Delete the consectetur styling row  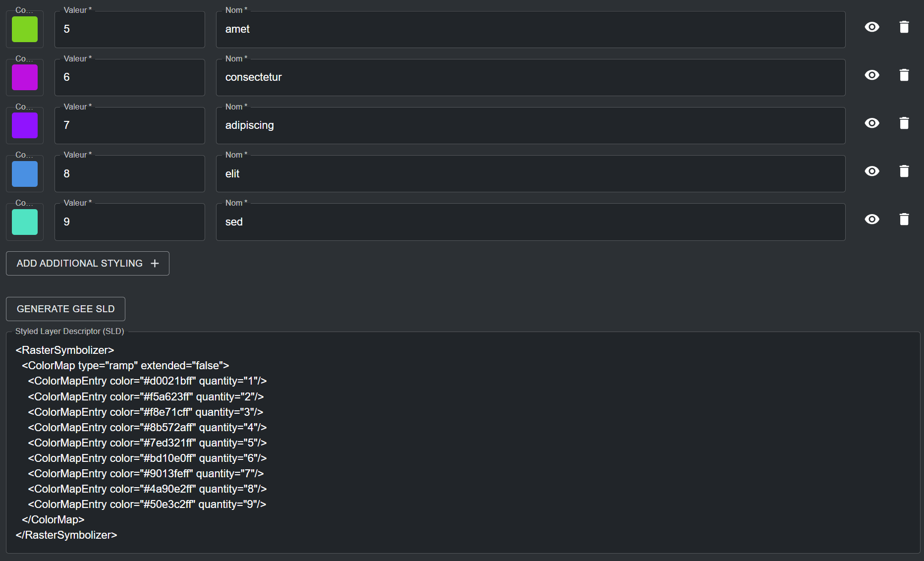click(904, 75)
